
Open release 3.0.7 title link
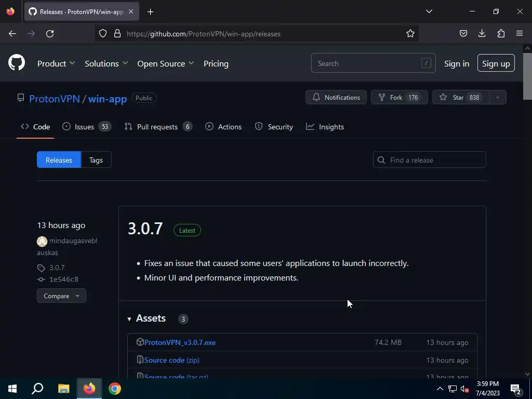145,229
